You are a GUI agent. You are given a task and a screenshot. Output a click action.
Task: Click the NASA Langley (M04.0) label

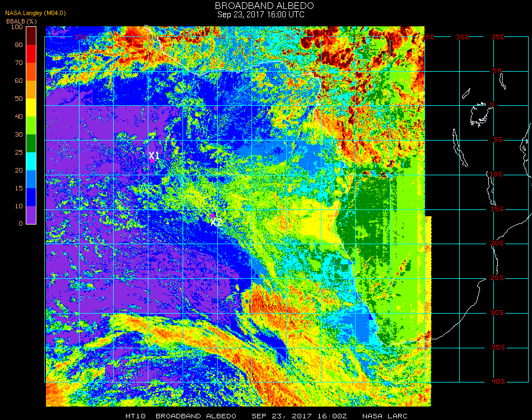[x=35, y=13]
